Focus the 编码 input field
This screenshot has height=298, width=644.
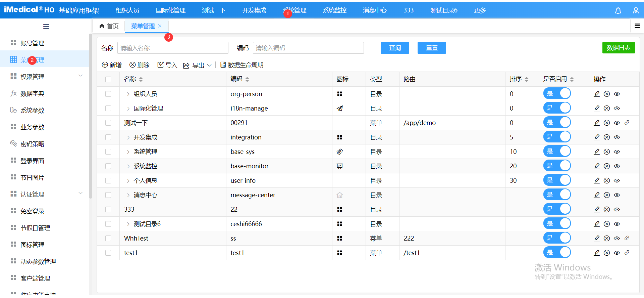[x=308, y=48]
